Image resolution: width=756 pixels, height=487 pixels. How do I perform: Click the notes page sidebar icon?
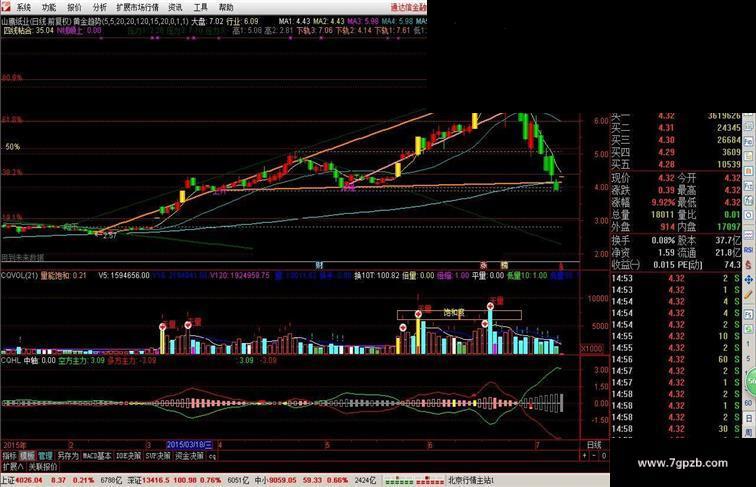coord(749,156)
